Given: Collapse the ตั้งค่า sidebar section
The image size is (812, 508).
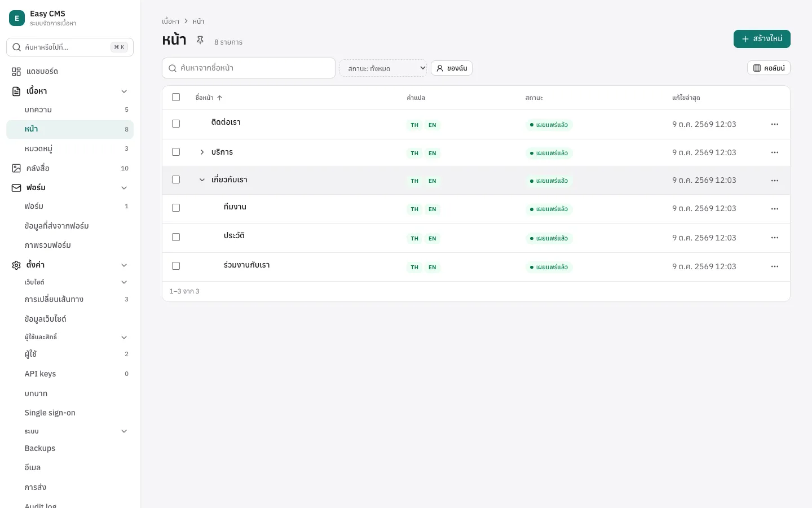Looking at the screenshot, I should [x=124, y=265].
